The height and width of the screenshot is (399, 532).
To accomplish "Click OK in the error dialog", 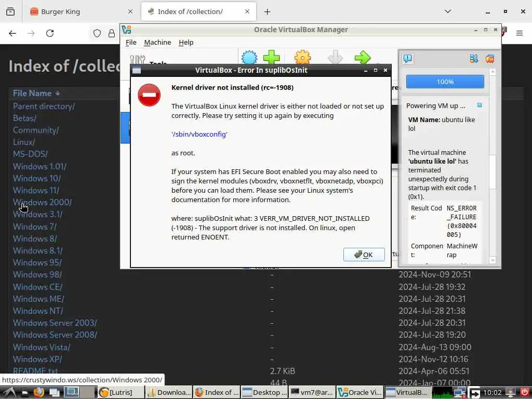I will (364, 255).
